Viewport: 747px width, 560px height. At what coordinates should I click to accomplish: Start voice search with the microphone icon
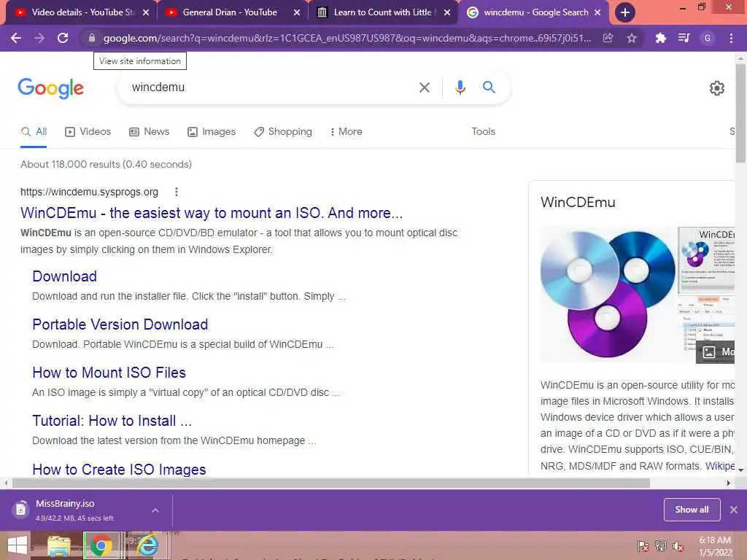tap(460, 87)
